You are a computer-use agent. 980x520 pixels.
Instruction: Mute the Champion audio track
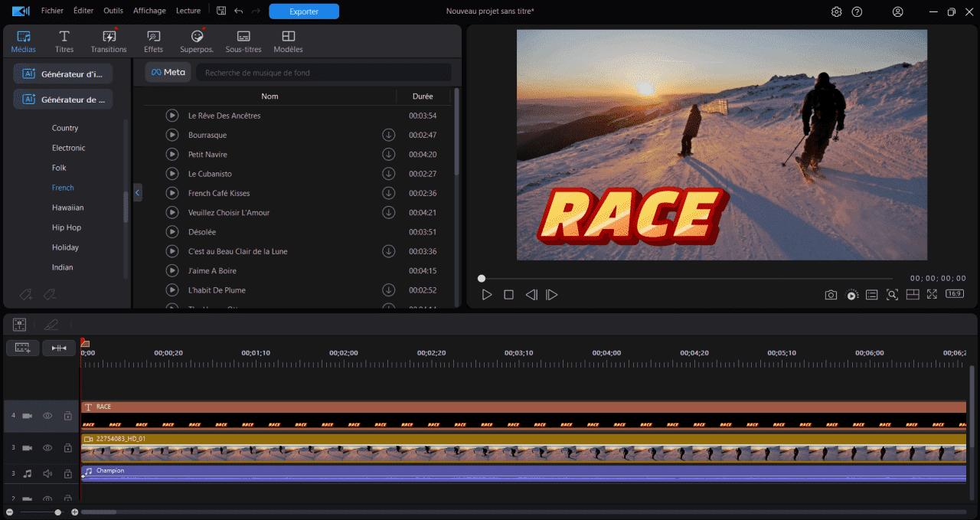(47, 473)
